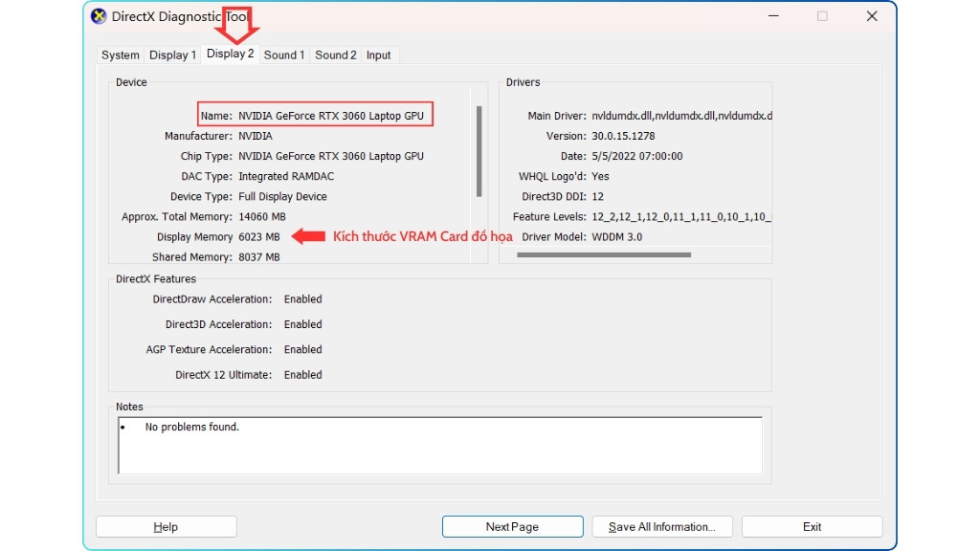Click the Next Page button
The height and width of the screenshot is (551, 980).
click(x=512, y=526)
